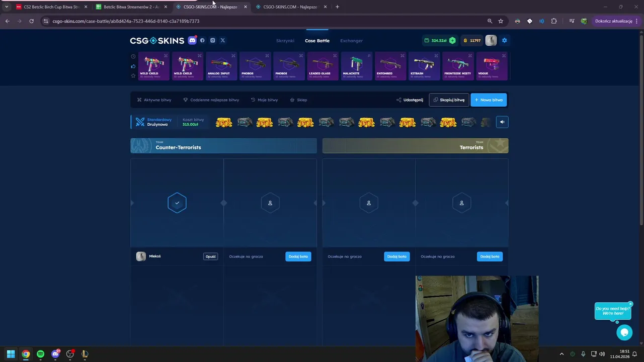This screenshot has width=644, height=362.
Task: Click Nowa bitwa button
Action: [x=489, y=100]
